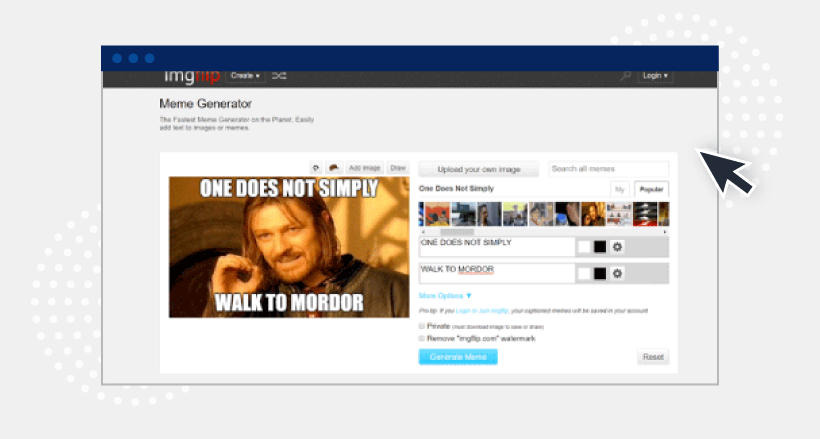This screenshot has height=439, width=820.
Task: Click the imgflip logo
Action: tap(191, 77)
